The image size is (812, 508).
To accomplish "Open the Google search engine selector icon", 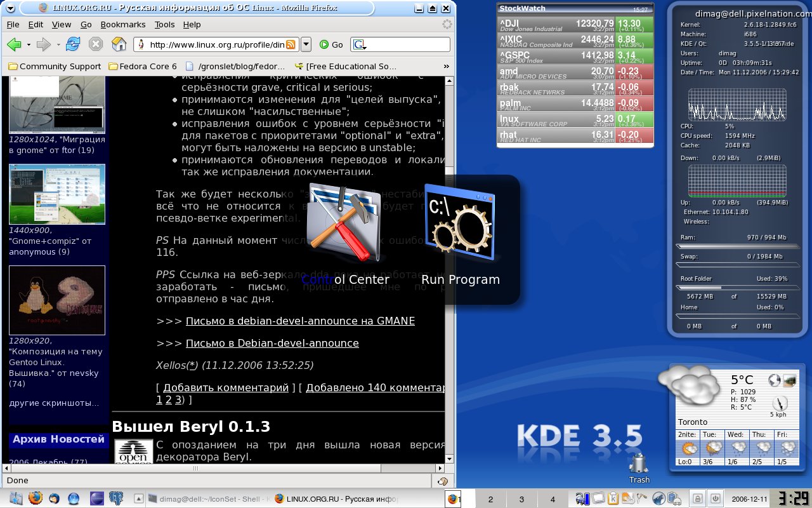I will (x=360, y=45).
